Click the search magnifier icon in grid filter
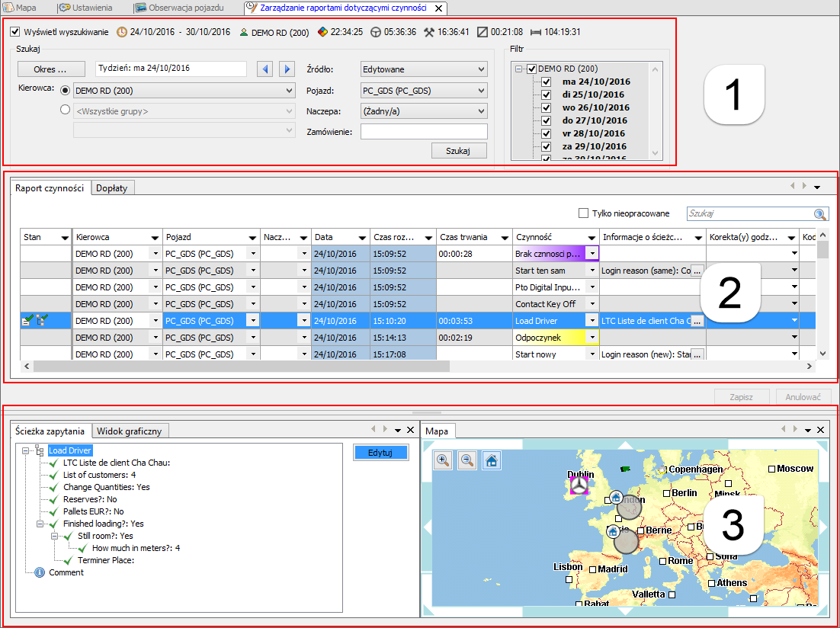Viewport: 840px width, 628px height. [820, 215]
